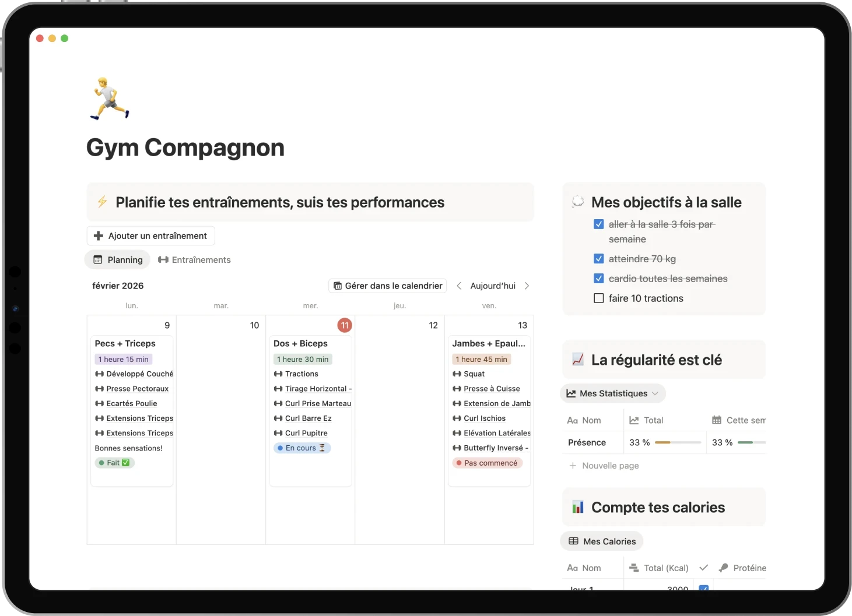Viewport: 852px width, 616px height.
Task: Click the bar chart icon beside Compte tes calories
Action: pyautogui.click(x=578, y=507)
